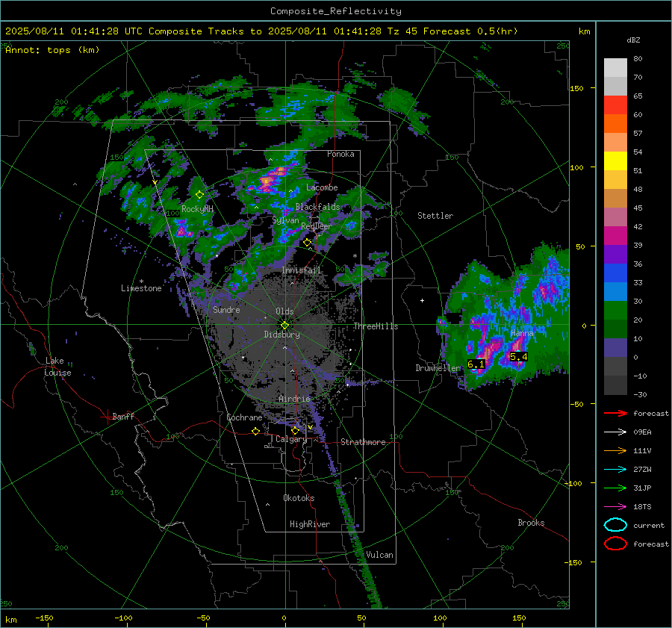The height and width of the screenshot is (628, 672).
Task: Click the cyan 27ZW arrow in legend
Action: (x=615, y=470)
